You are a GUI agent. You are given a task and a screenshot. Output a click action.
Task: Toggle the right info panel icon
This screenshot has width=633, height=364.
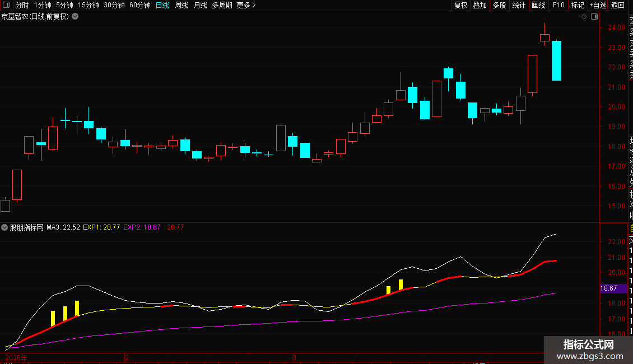[594, 17]
